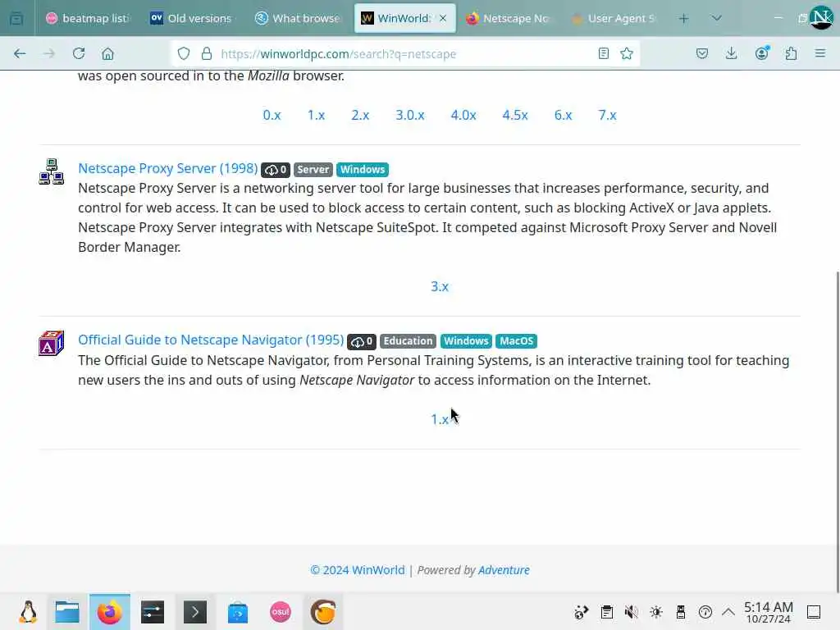840x630 pixels.
Task: Click download count badge for Proxy Server
Action: coord(276,170)
